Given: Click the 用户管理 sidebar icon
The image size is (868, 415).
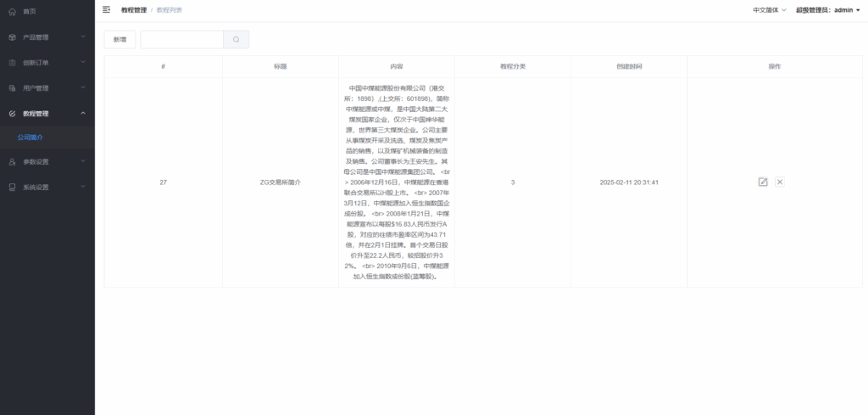Looking at the screenshot, I should coord(12,88).
